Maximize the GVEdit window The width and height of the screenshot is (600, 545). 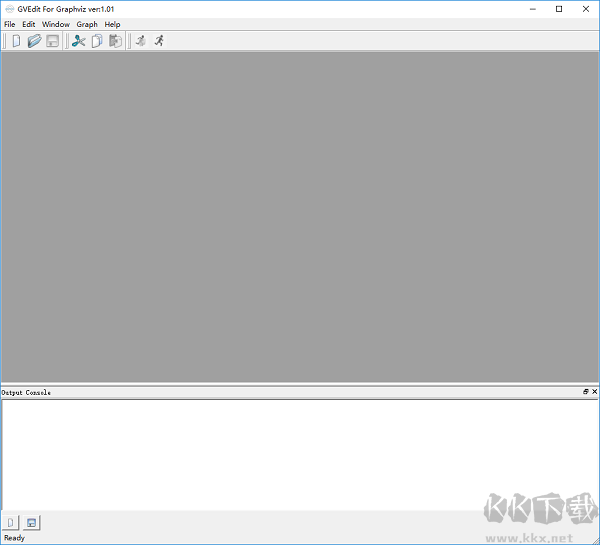(x=559, y=9)
